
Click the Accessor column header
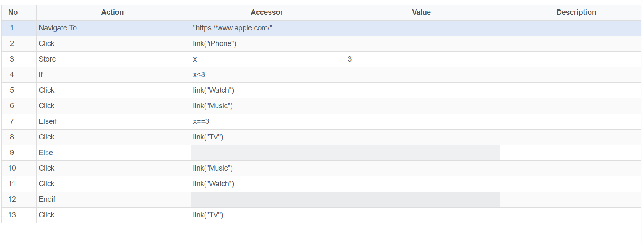[268, 12]
